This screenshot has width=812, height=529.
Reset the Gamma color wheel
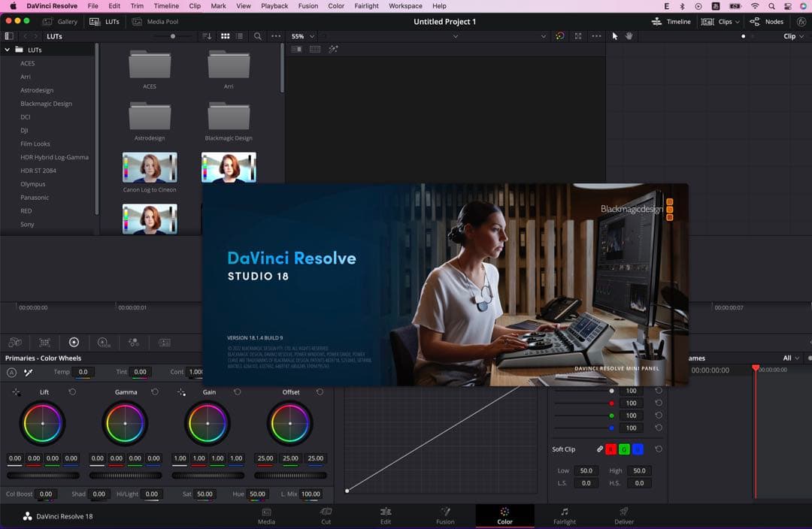pos(155,392)
